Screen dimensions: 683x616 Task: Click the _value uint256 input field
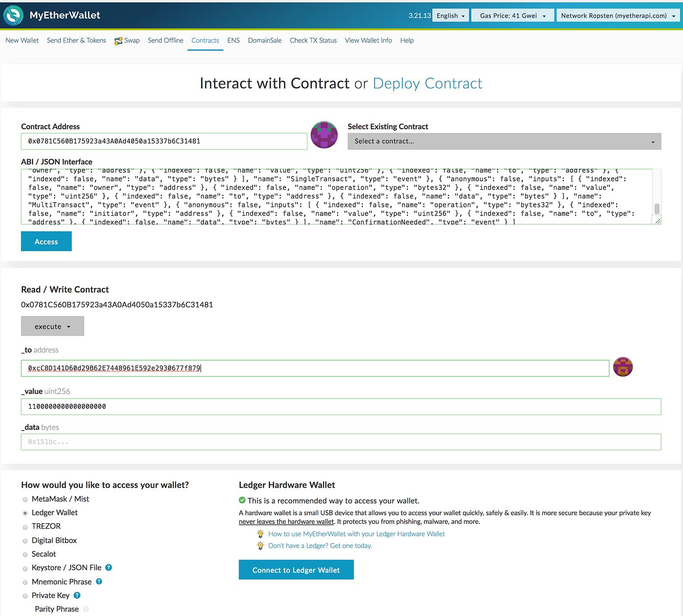341,407
